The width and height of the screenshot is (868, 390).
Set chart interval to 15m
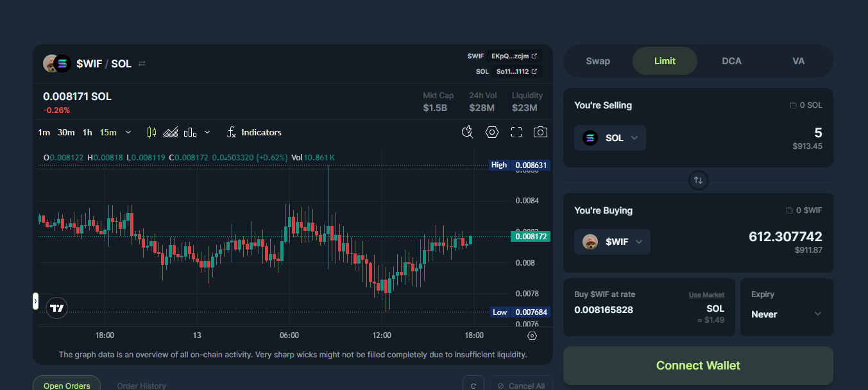coord(108,132)
